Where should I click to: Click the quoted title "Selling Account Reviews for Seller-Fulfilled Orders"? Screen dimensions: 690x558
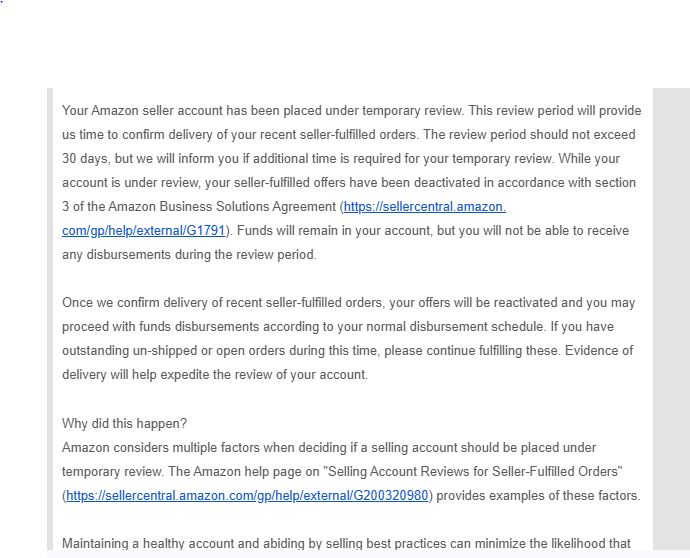coord(473,472)
